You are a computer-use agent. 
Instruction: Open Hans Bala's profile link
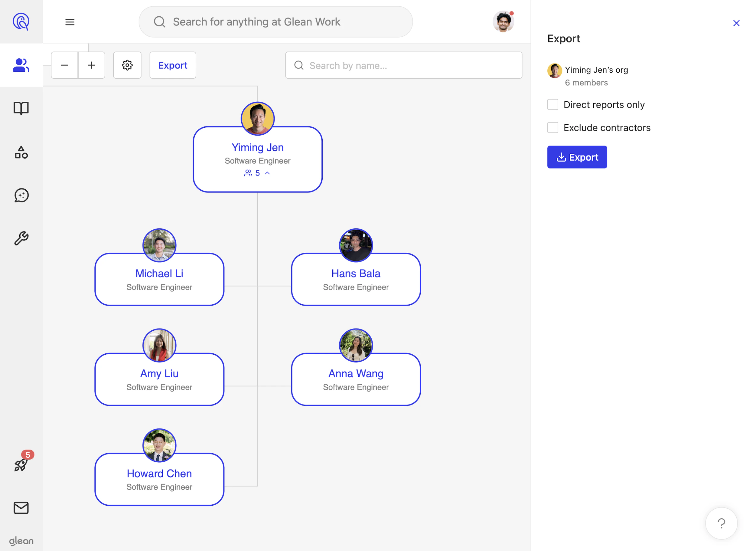(x=355, y=273)
